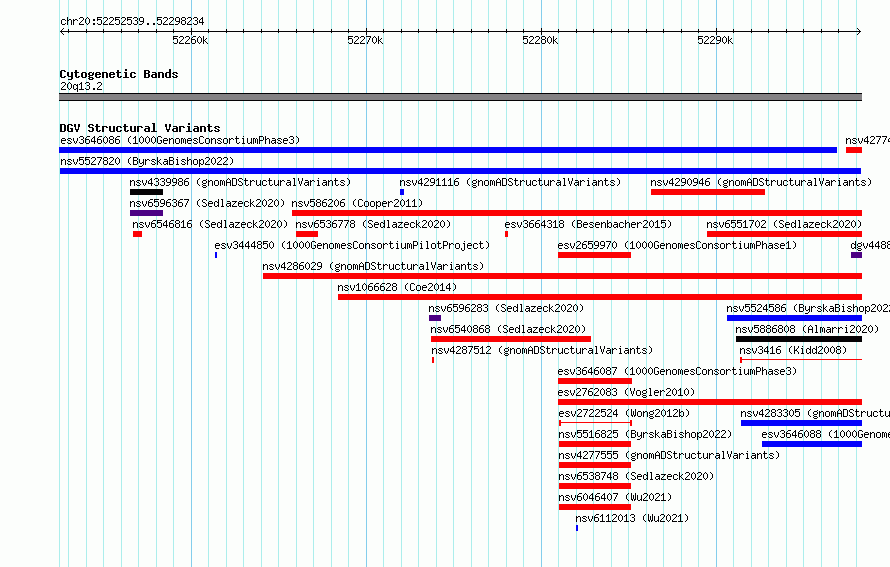
Task: Click the nsv5886808 Almarri2020 label
Action: click(x=807, y=329)
